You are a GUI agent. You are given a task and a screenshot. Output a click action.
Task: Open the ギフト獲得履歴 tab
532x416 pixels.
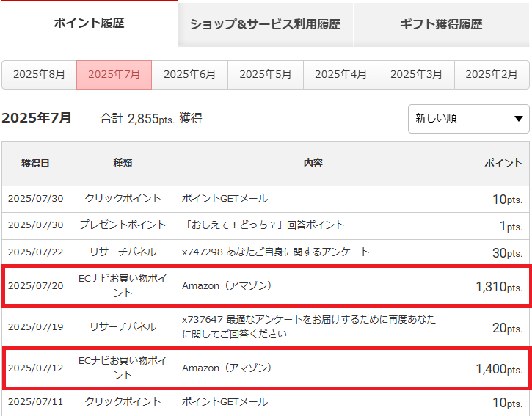pyautogui.click(x=441, y=24)
